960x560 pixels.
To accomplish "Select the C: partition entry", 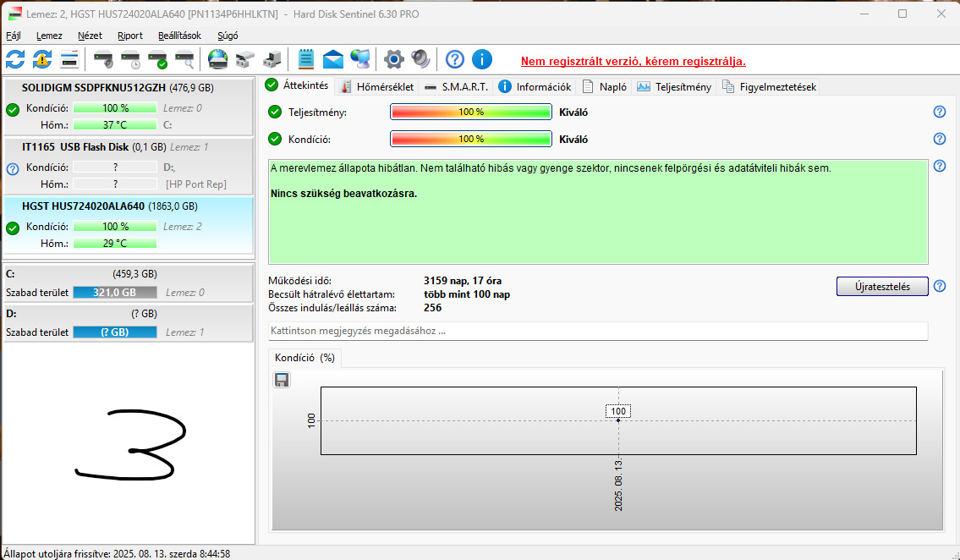I will click(129, 283).
